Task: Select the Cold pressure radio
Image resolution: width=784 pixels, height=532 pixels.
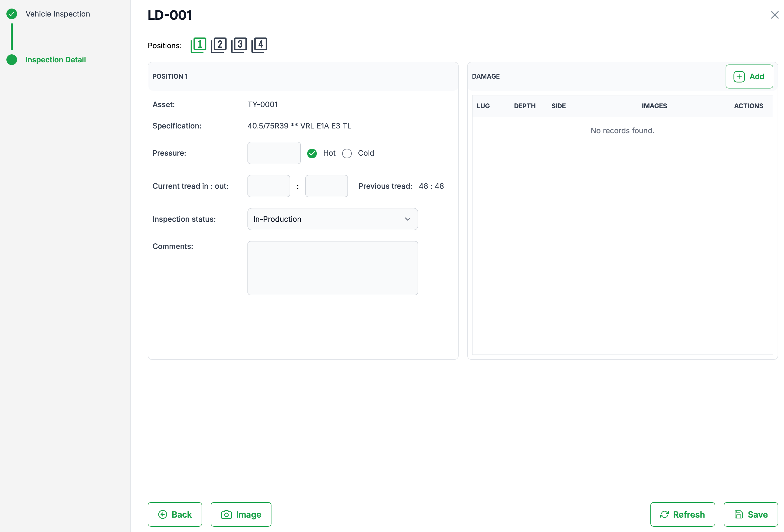Action: (x=347, y=154)
